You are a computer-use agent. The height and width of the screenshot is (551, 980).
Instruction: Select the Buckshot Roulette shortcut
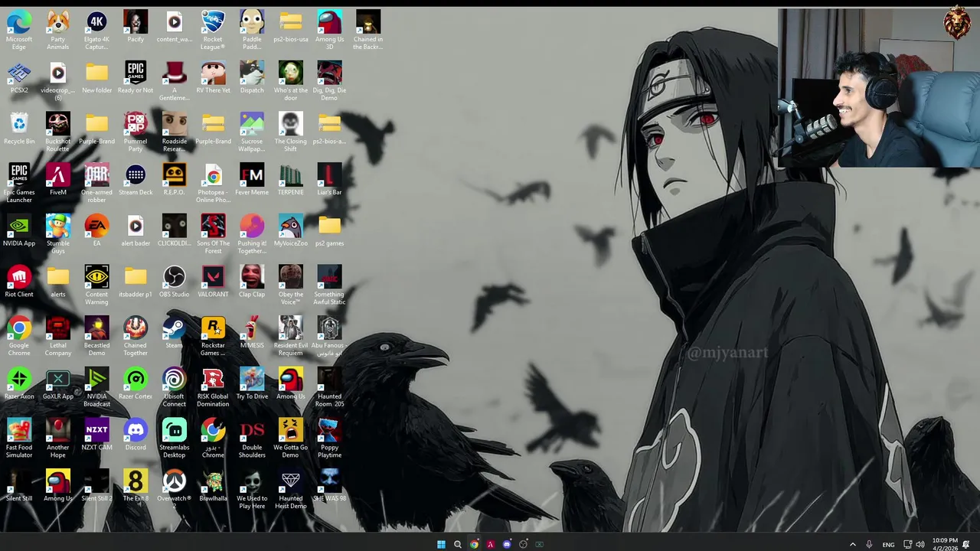point(58,132)
